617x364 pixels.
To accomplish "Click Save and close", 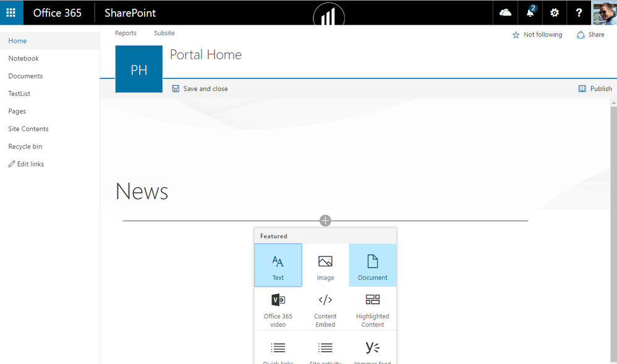I will 200,88.
